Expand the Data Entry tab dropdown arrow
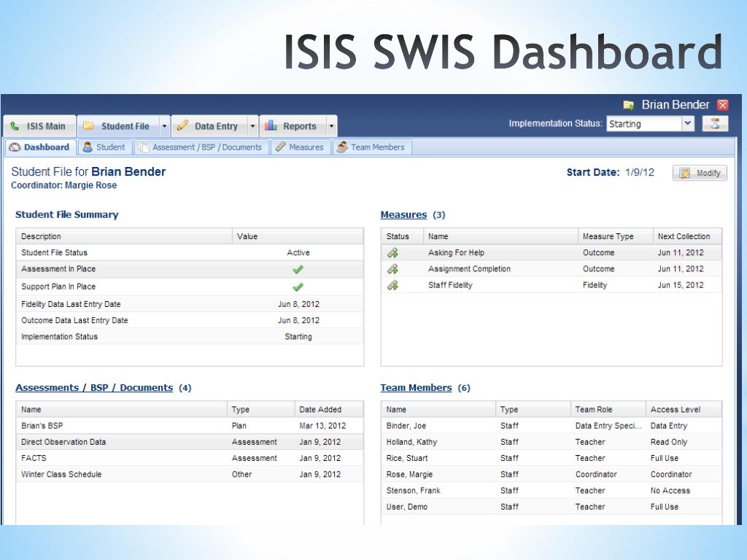 click(x=253, y=127)
